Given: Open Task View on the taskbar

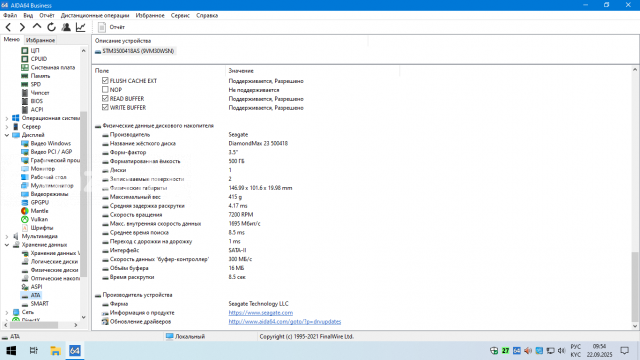Looking at the screenshot, I should pyautogui.click(x=33, y=351).
